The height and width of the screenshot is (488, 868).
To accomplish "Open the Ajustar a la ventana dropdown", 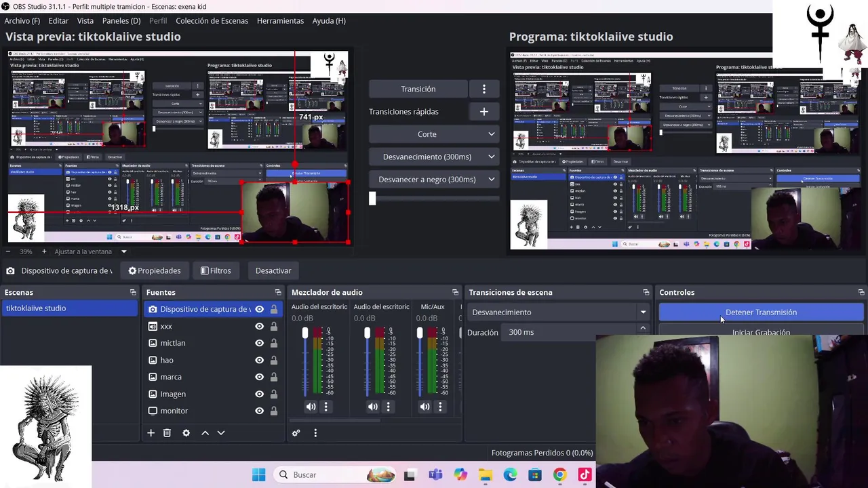I will [90, 251].
